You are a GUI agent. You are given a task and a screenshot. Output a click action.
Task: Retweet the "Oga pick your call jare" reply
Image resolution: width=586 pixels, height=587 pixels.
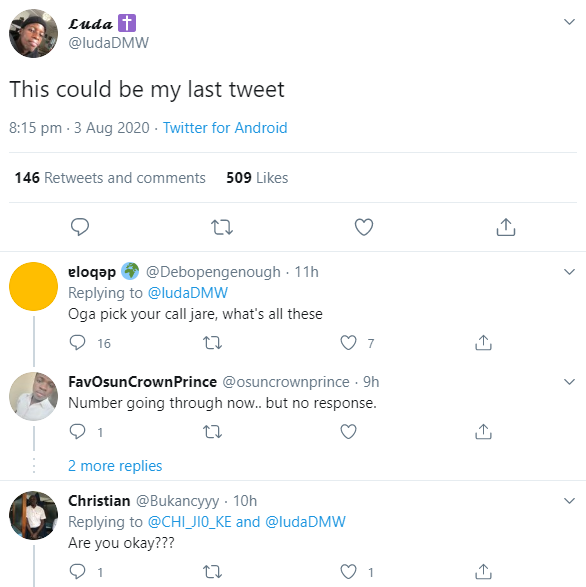click(x=212, y=343)
